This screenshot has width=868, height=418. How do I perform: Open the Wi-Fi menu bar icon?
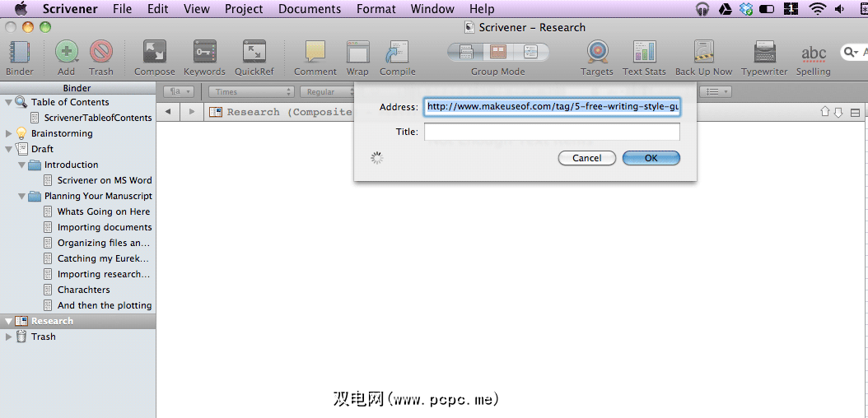click(817, 9)
